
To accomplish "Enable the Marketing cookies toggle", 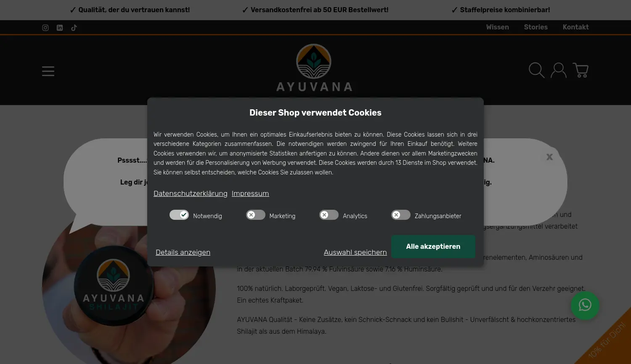I will click(256, 215).
